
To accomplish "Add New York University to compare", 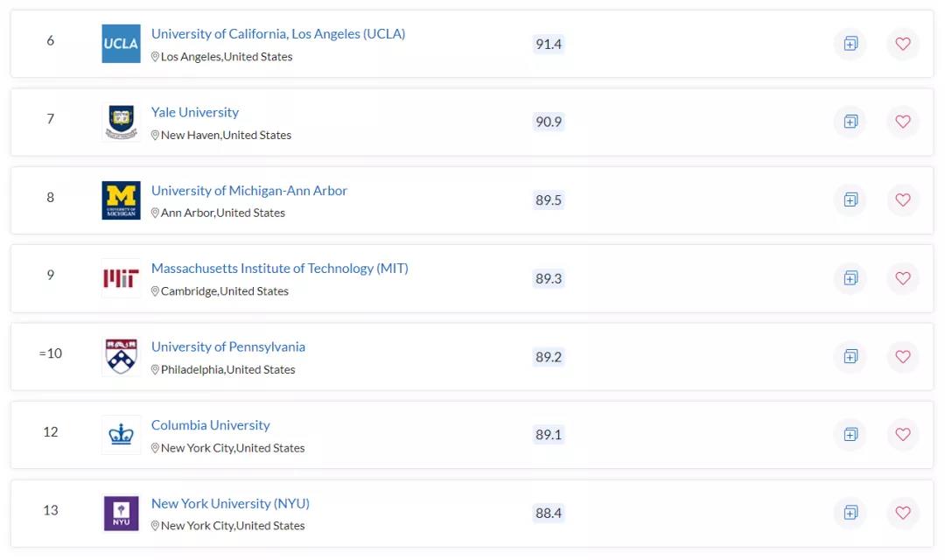I will (x=850, y=513).
